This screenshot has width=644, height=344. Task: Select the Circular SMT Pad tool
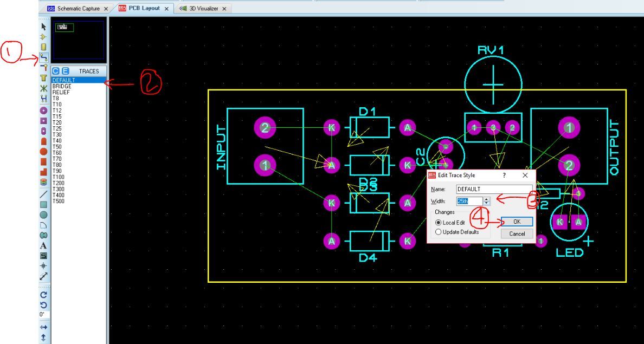click(43, 152)
